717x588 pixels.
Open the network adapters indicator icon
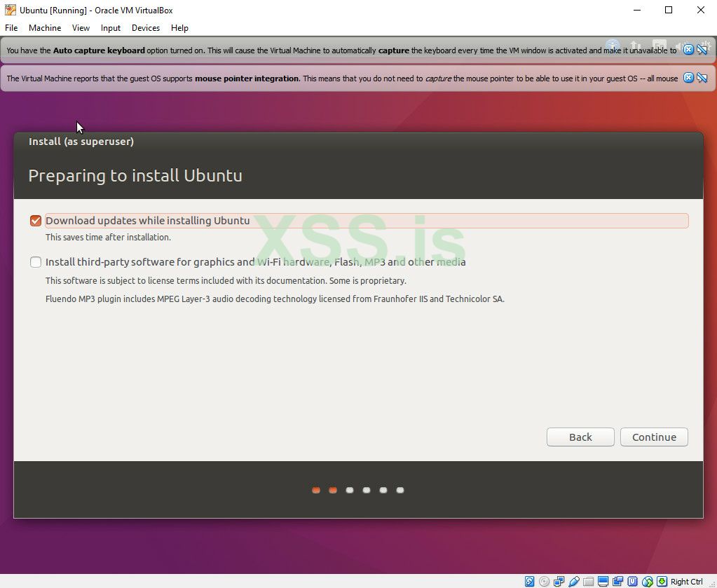click(559, 581)
